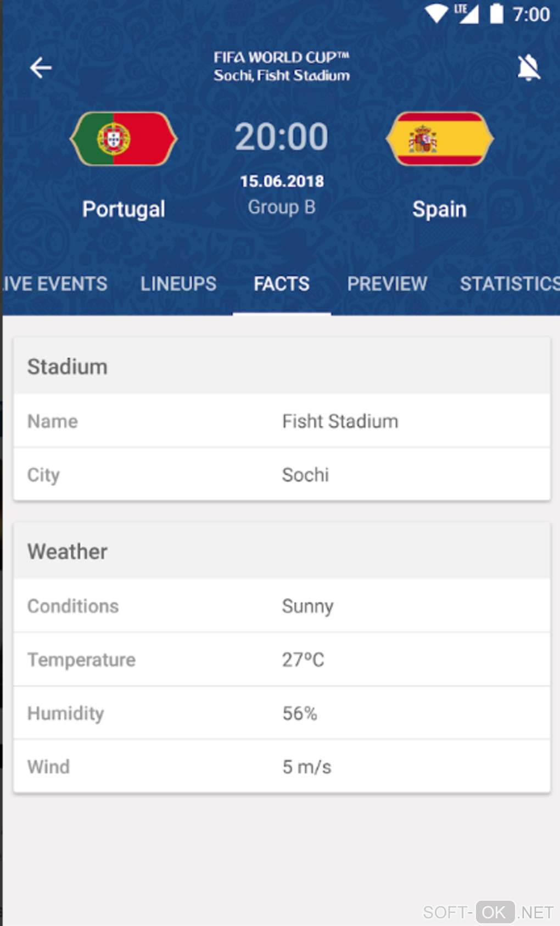560x926 pixels.
Task: Tap the LTE signal icon
Action: 467,14
